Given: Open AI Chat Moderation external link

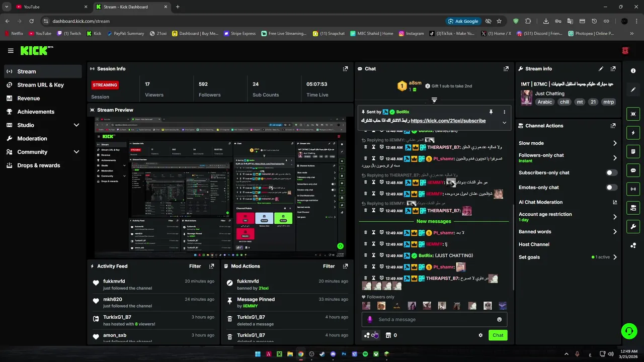Looking at the screenshot, I should coord(615,202).
